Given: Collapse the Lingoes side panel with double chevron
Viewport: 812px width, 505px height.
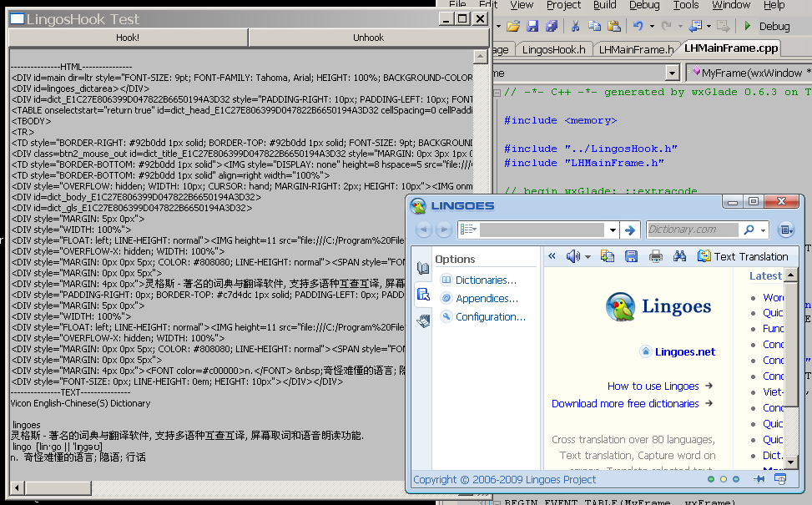Looking at the screenshot, I should pos(552,256).
